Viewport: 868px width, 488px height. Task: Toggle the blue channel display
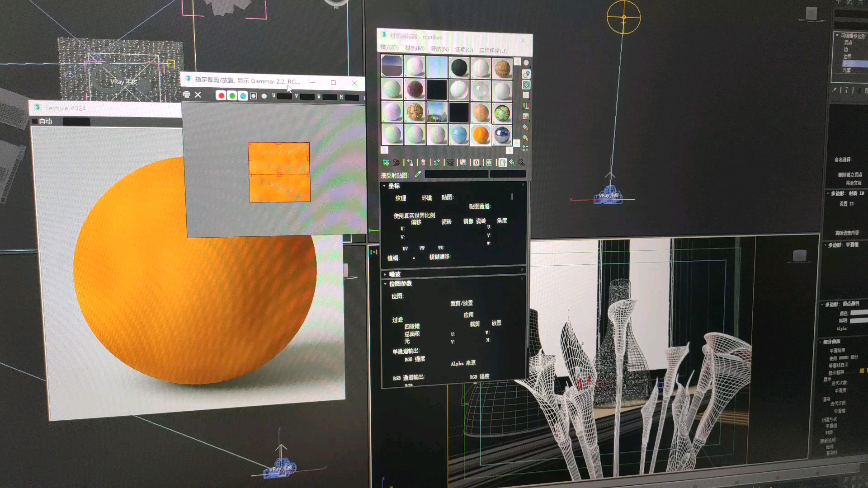point(243,96)
